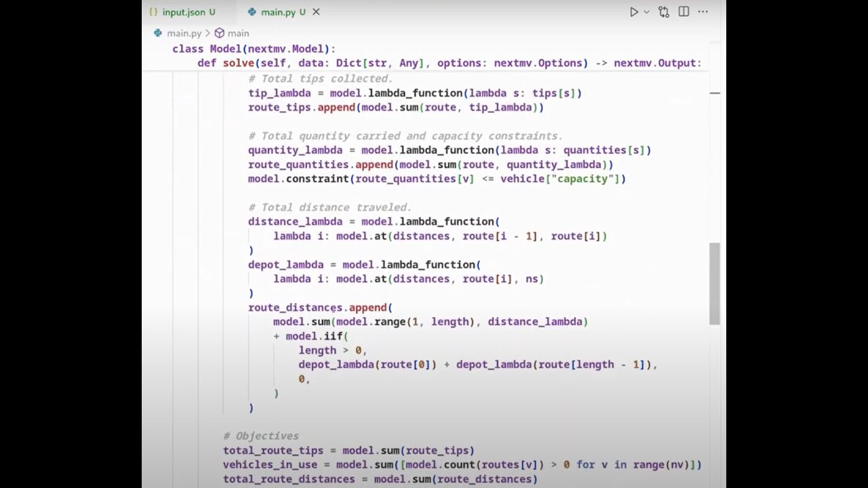Click '+ model.iif(' text
This screenshot has width=868, height=488.
pyautogui.click(x=311, y=336)
